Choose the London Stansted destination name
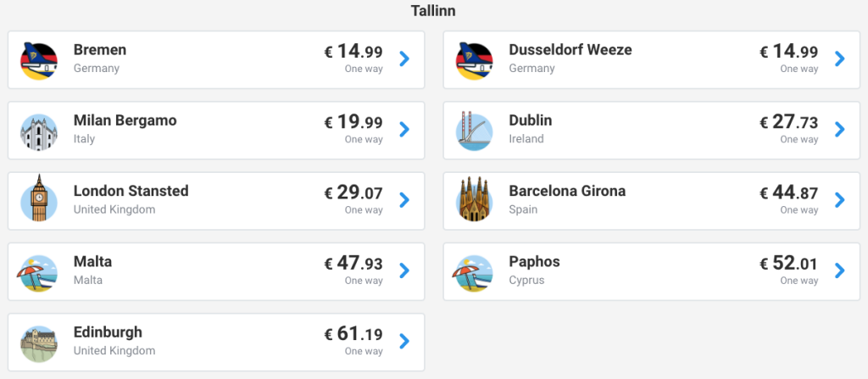This screenshot has width=868, height=379. coord(131,191)
